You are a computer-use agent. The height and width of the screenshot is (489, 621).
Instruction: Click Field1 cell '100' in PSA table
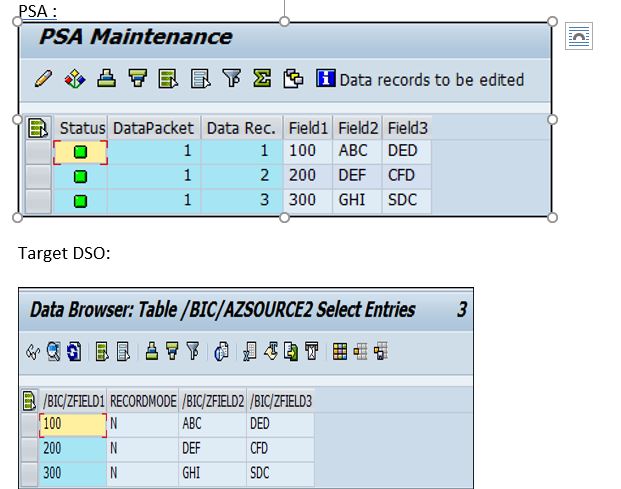point(308,151)
